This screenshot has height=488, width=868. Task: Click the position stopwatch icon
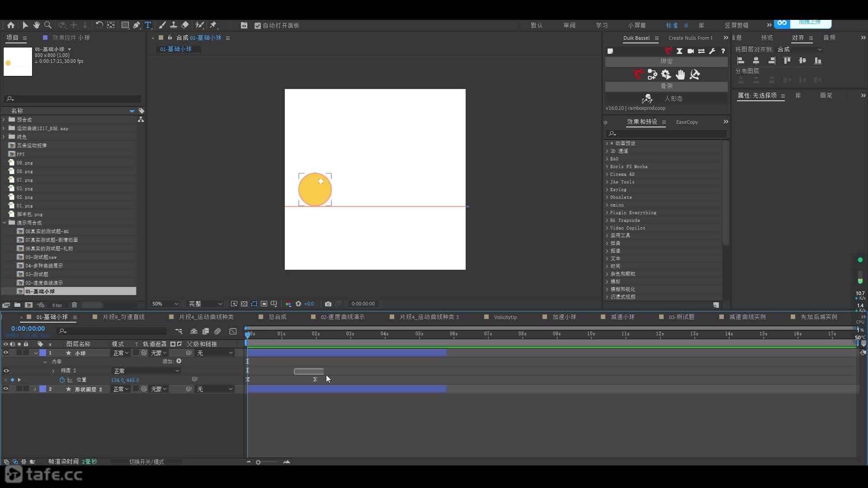coord(62,380)
